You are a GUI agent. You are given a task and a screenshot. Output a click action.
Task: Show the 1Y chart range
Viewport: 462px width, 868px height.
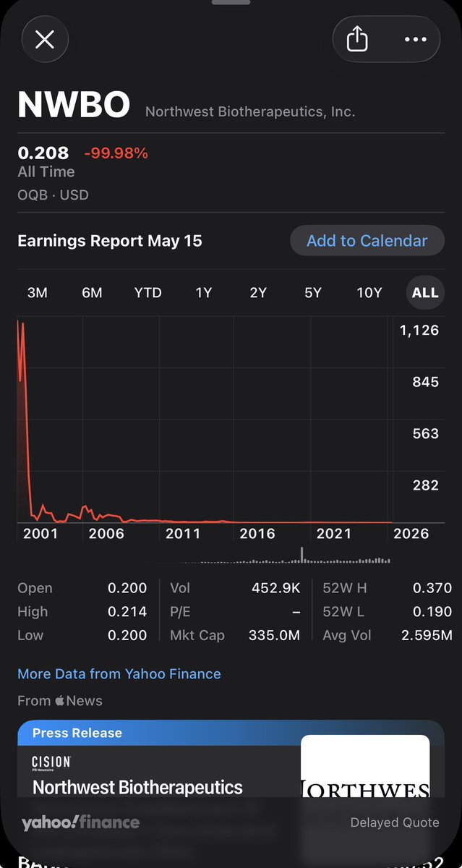pyautogui.click(x=204, y=292)
